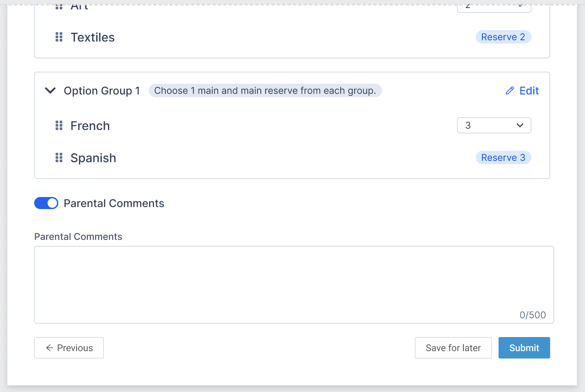The height and width of the screenshot is (392, 585).
Task: Click the 'Choose 1 main' instruction badge
Action: coord(265,90)
